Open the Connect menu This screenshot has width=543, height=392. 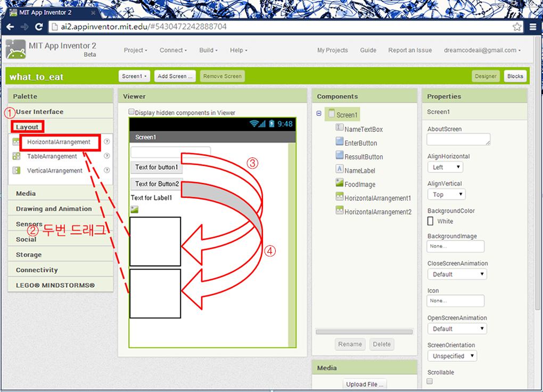[x=173, y=50]
